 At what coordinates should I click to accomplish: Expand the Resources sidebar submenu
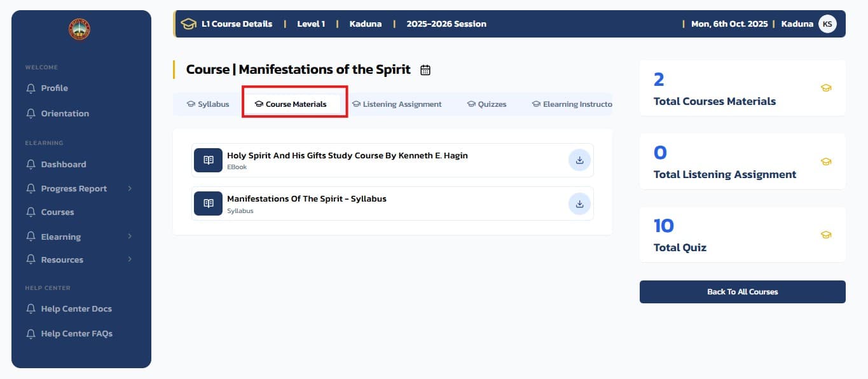click(130, 259)
